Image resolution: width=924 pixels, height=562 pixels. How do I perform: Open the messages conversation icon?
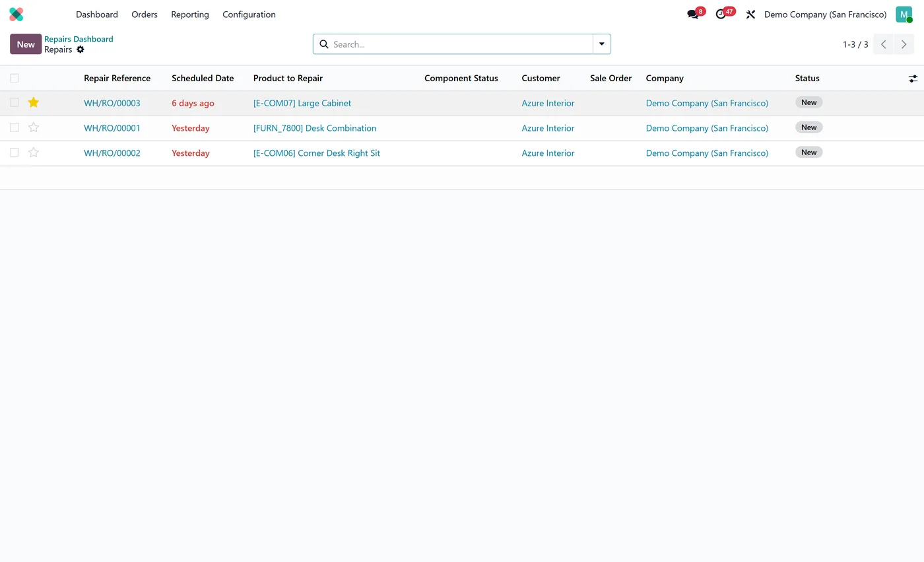click(x=692, y=14)
